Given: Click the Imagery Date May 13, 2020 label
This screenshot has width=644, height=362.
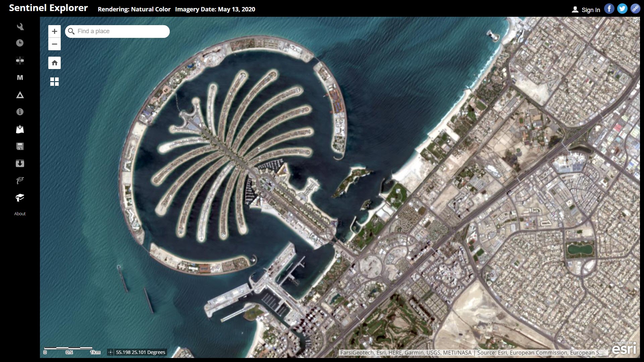Looking at the screenshot, I should (x=215, y=9).
